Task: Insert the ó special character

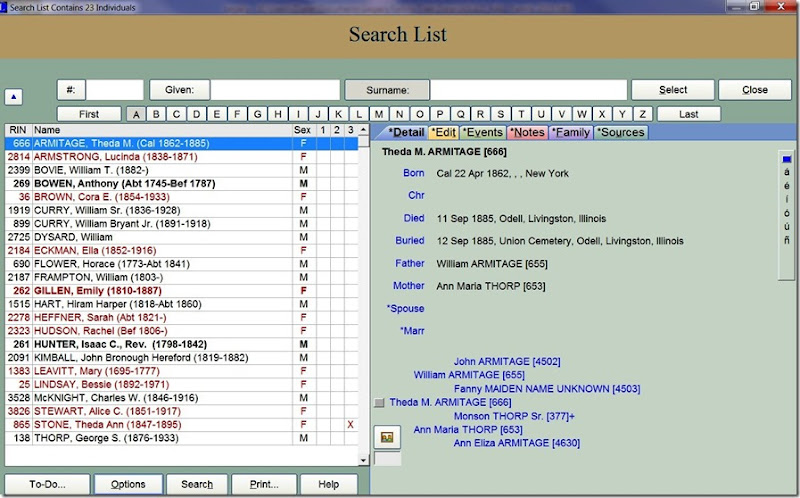Action: (786, 213)
